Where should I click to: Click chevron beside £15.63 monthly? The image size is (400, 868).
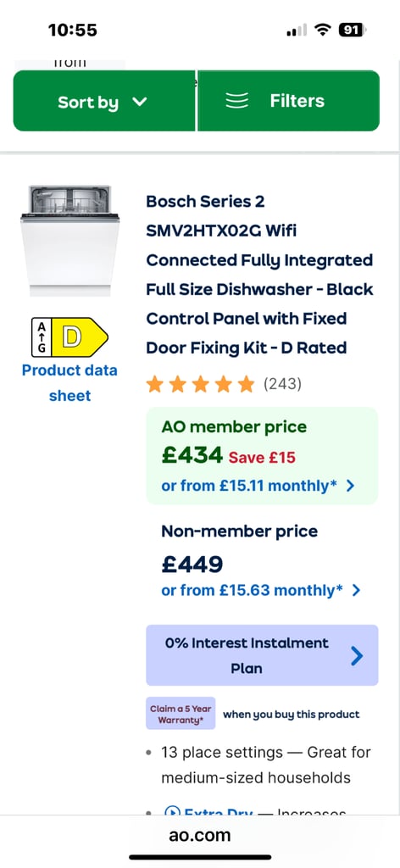coord(356,591)
